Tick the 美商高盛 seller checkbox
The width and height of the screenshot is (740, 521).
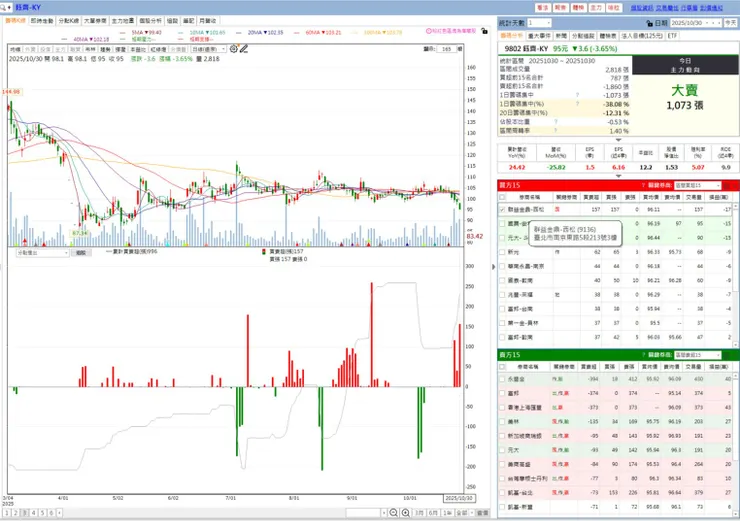click(502, 464)
